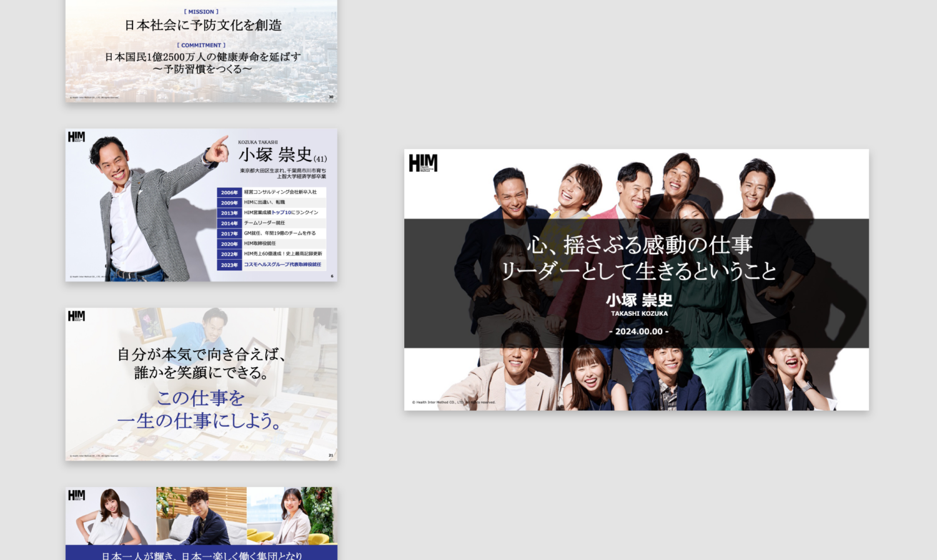The image size is (937, 560).
Task: Open the 小塚 崇史 profile slide
Action: click(x=201, y=205)
